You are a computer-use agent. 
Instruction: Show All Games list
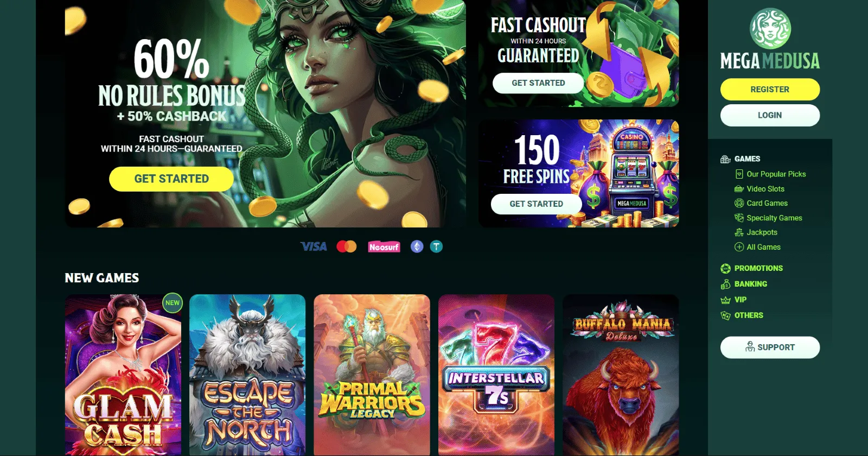[763, 247]
